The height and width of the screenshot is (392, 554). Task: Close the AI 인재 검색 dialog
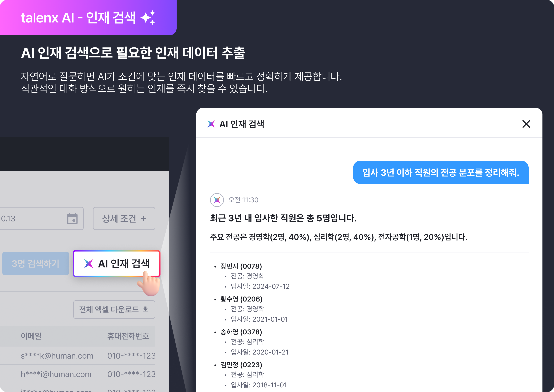click(x=526, y=124)
